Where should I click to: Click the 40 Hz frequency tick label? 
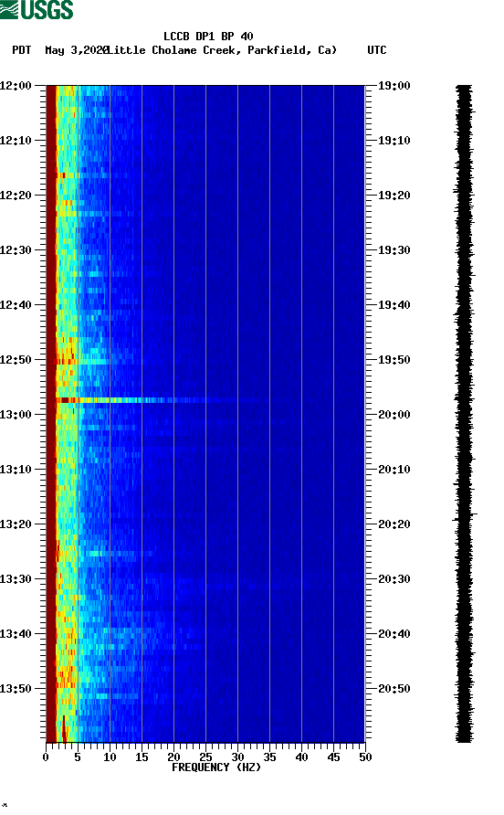coord(302,757)
